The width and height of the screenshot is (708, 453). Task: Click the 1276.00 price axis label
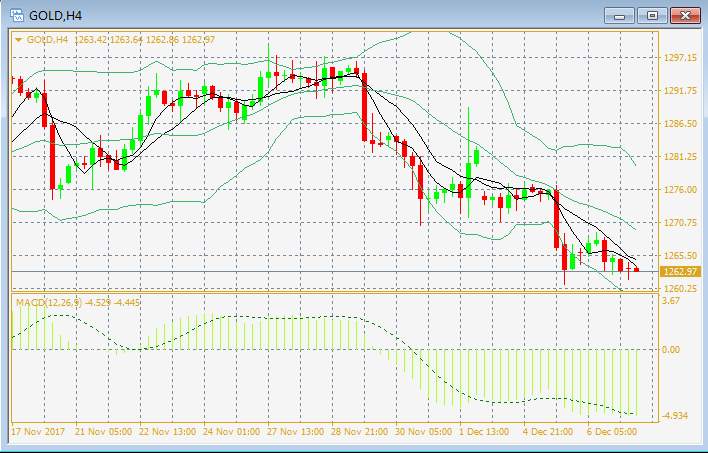pos(680,189)
